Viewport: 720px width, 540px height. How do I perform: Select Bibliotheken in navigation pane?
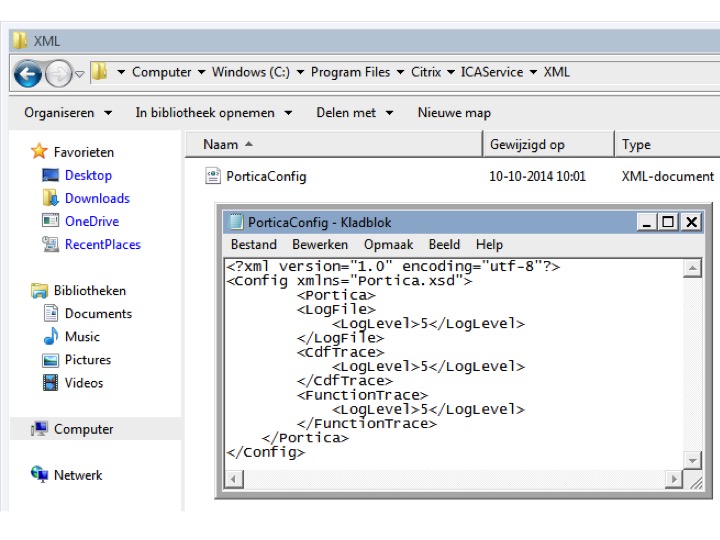90,291
